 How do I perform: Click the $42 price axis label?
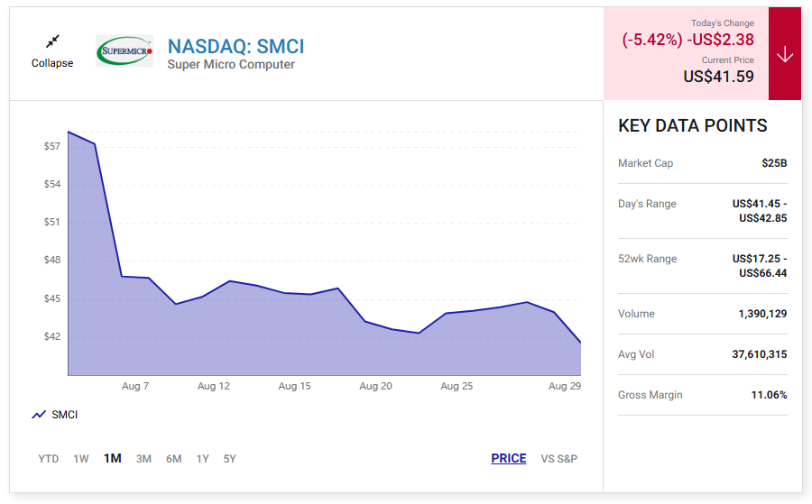[52, 336]
